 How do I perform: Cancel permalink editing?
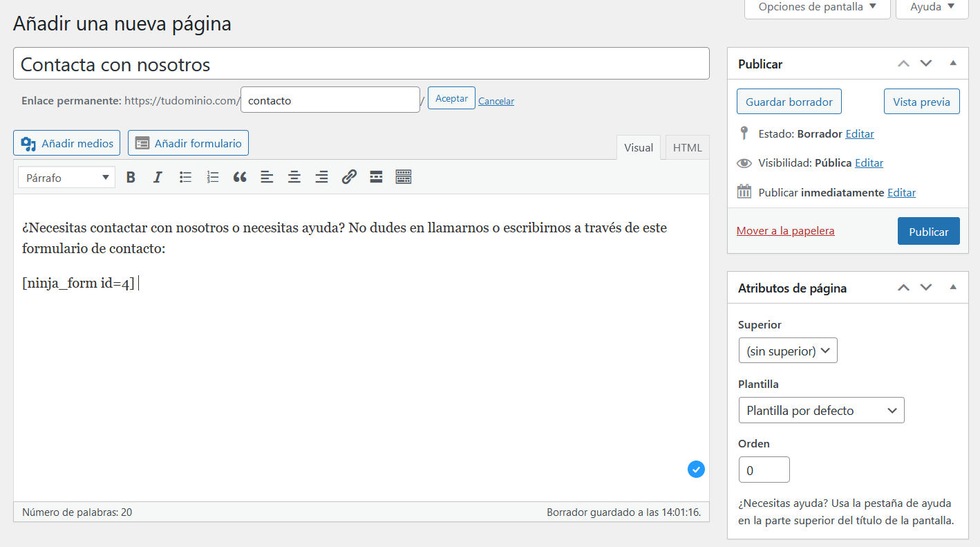click(x=496, y=101)
